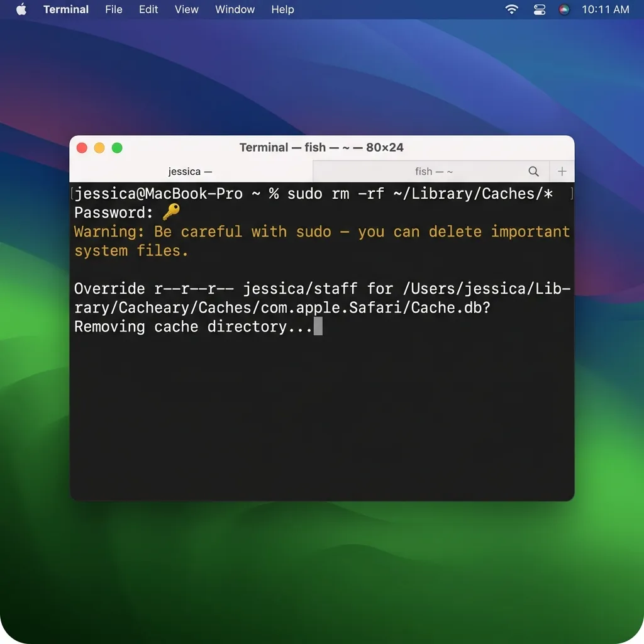
Task: Click the 'system files.' warning line
Action: [x=131, y=250]
